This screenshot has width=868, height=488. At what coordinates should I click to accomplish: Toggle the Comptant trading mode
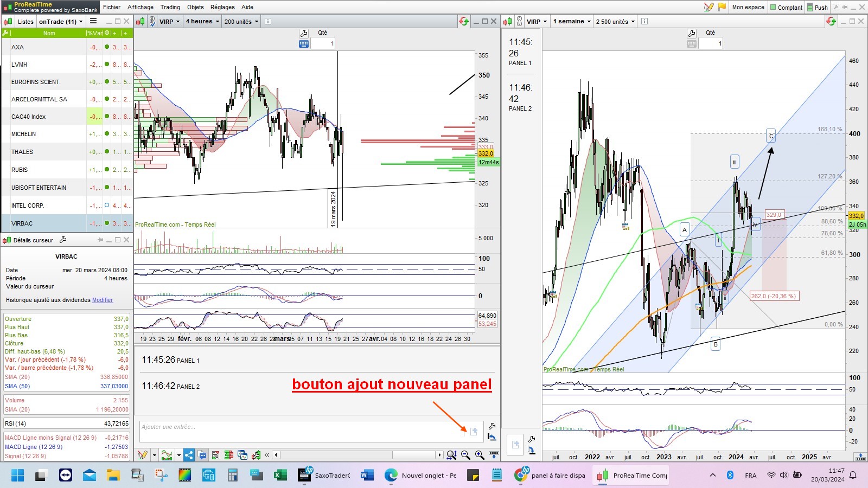click(x=787, y=7)
